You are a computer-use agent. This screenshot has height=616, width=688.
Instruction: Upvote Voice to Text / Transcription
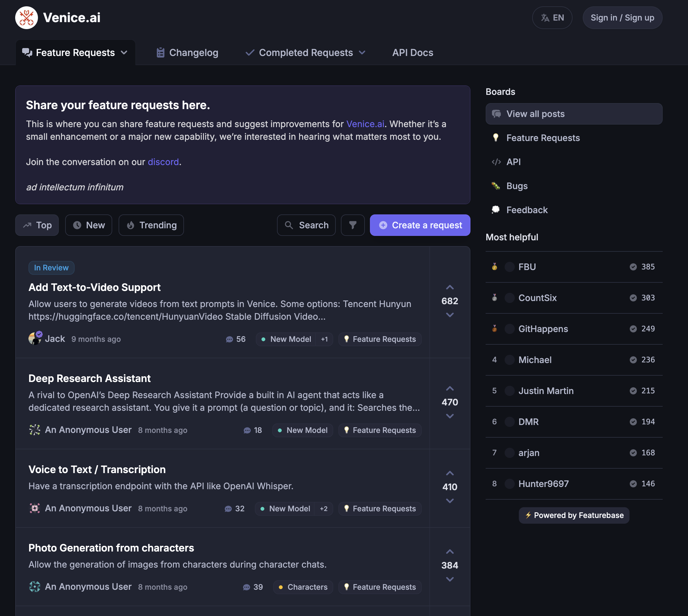pyautogui.click(x=450, y=473)
